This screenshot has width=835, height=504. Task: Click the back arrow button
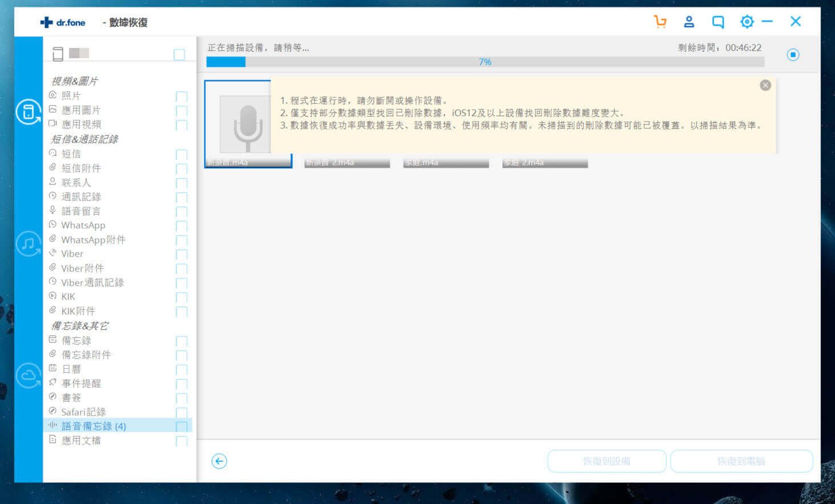(219, 461)
